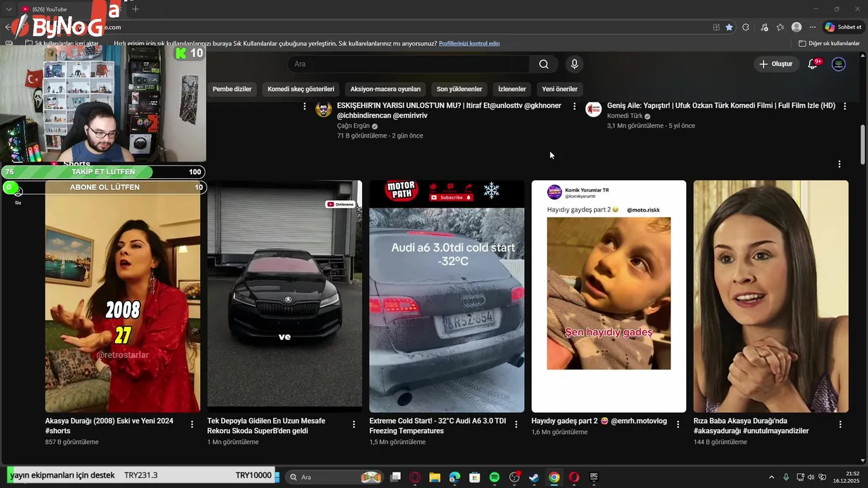This screenshot has height=488, width=868.
Task: Open the Akasya Durağı 2008 short thumbnail
Action: point(123,296)
